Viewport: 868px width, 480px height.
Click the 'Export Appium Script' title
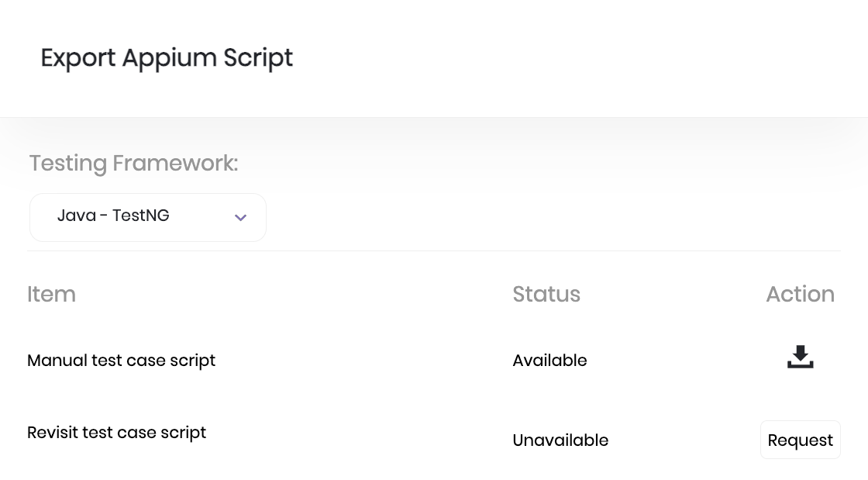pos(167,58)
